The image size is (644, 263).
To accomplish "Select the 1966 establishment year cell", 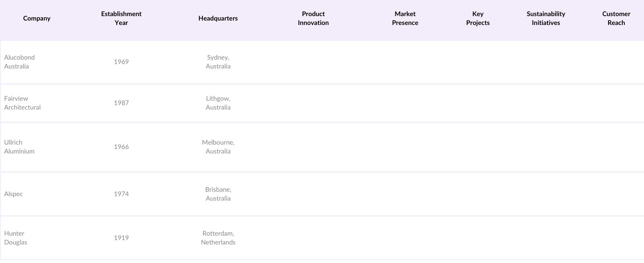I will click(x=121, y=147).
